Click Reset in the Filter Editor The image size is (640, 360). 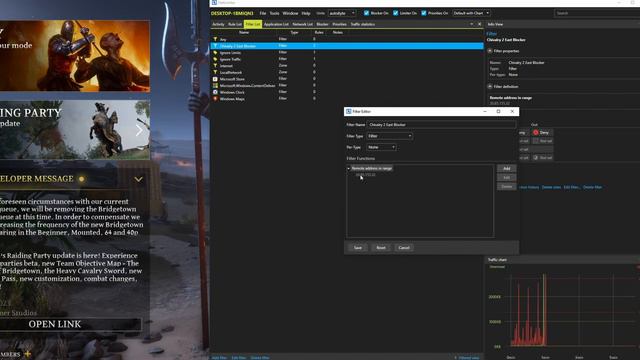pyautogui.click(x=381, y=248)
